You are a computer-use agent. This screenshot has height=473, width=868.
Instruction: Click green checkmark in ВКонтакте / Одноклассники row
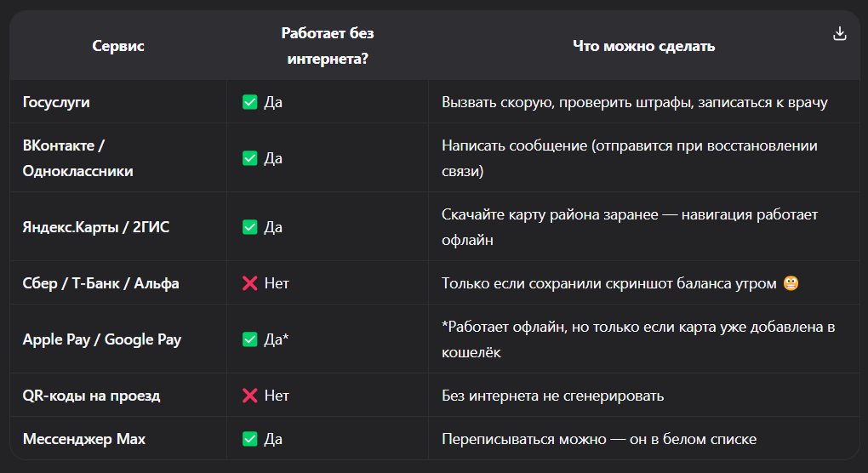pos(249,158)
